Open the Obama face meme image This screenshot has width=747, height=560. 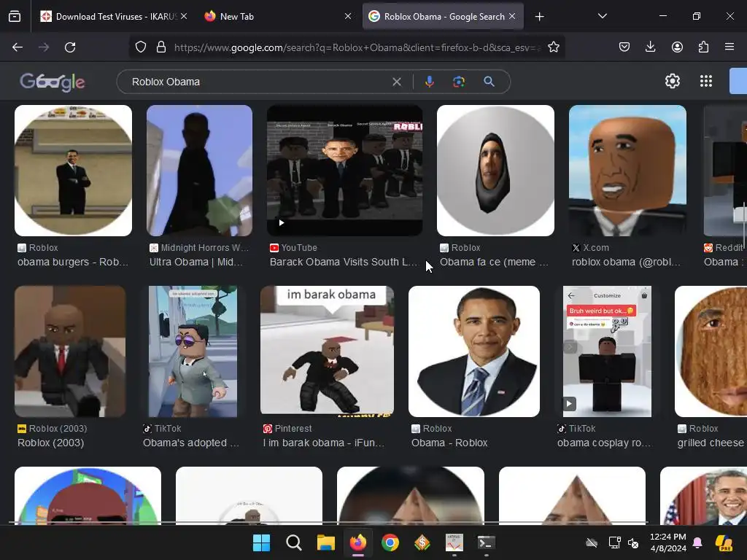point(495,171)
